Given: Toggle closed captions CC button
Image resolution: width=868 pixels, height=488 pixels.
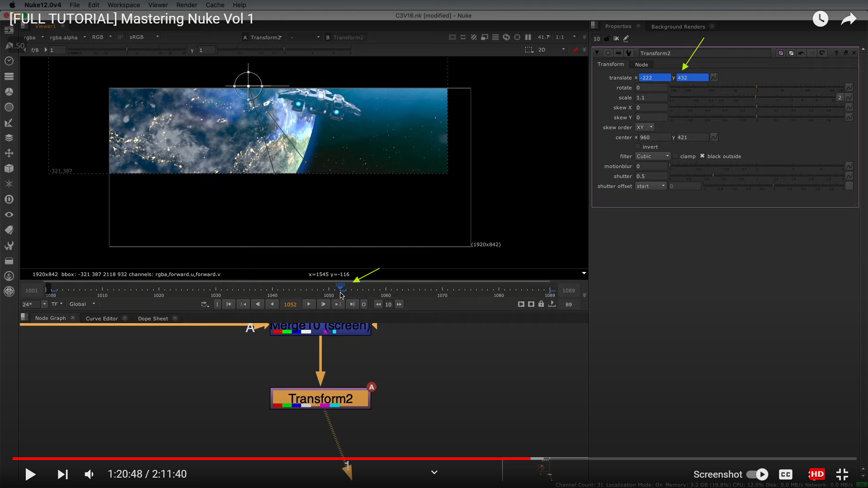Looking at the screenshot, I should (786, 474).
